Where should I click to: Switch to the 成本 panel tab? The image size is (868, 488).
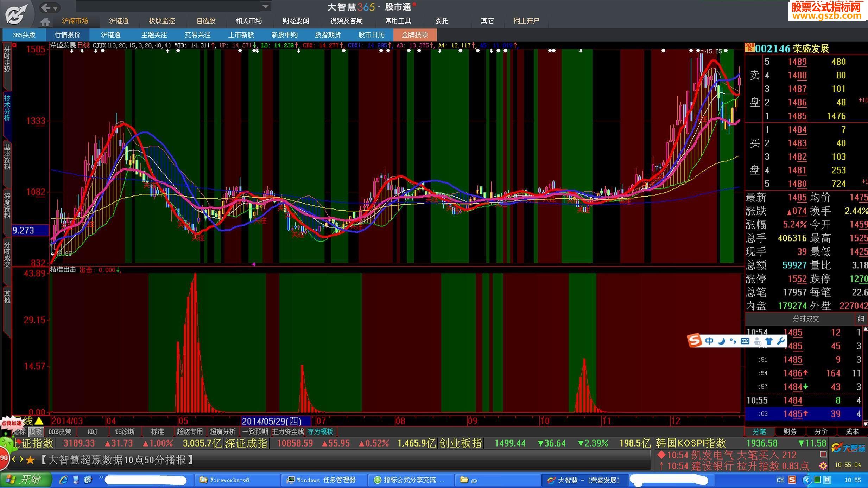click(x=852, y=431)
